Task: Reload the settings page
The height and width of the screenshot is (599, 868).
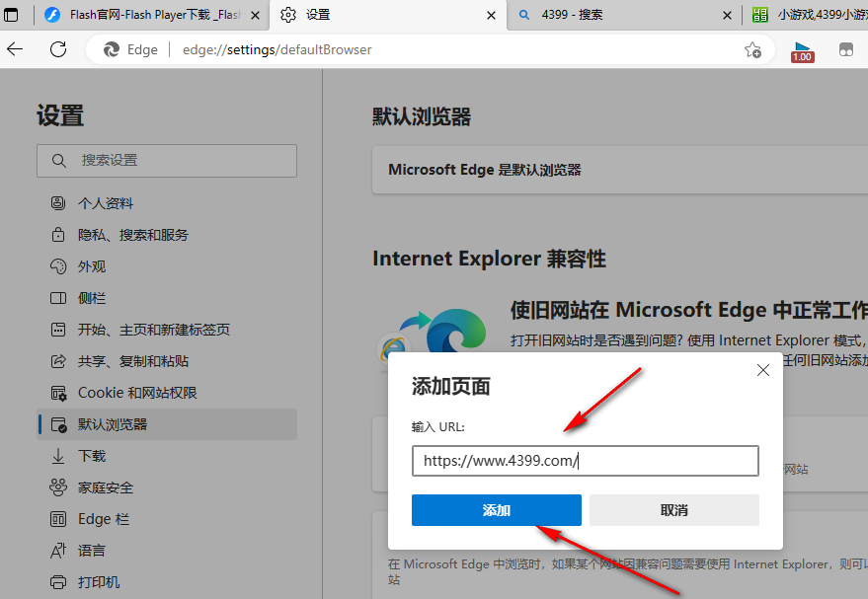Action: click(x=58, y=48)
